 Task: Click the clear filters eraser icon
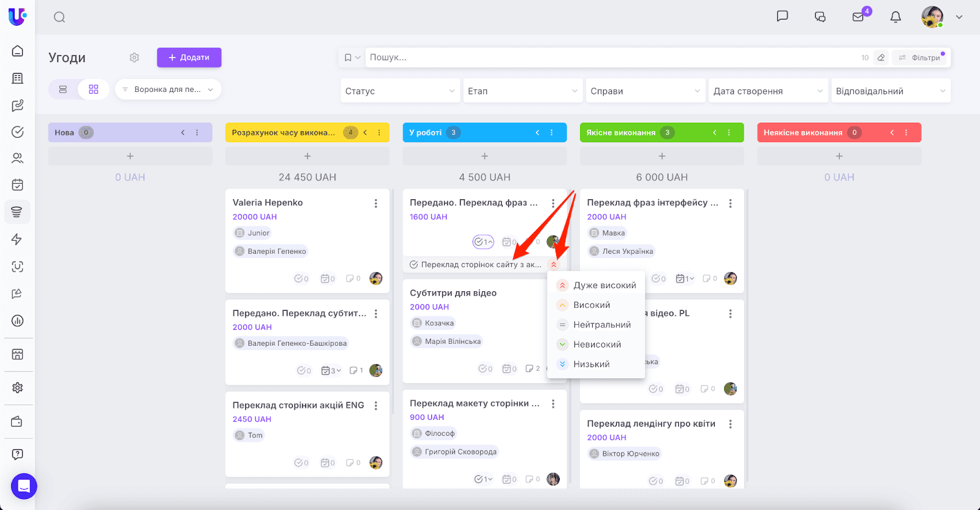[x=881, y=58]
